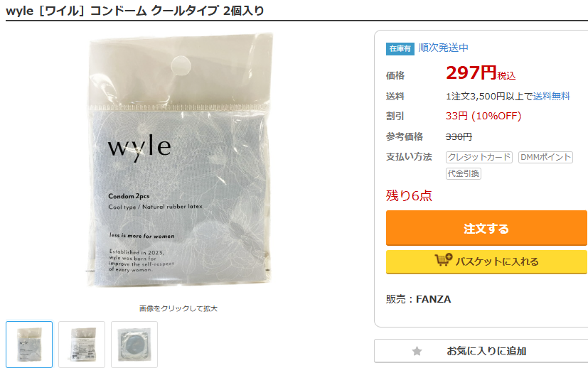
Task: Select the first front-package thumbnail
Action: pyautogui.click(x=29, y=344)
